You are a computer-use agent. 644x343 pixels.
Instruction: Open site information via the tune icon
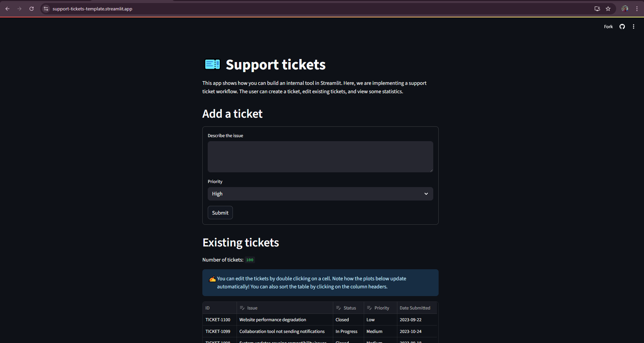tap(46, 9)
